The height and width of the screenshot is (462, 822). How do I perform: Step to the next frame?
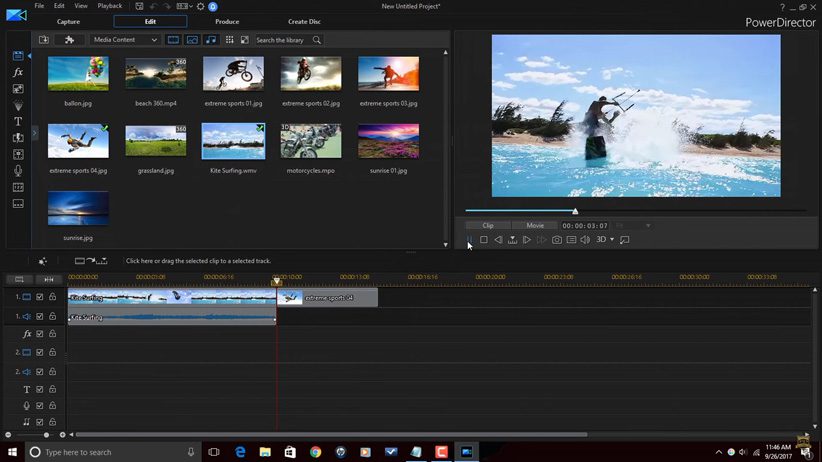pos(527,240)
